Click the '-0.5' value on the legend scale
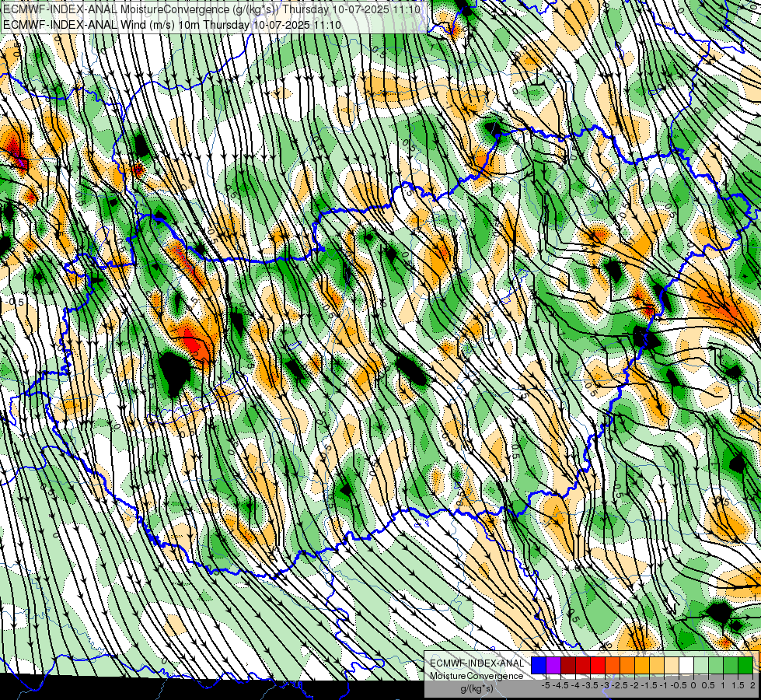761x700 pixels. (x=679, y=685)
